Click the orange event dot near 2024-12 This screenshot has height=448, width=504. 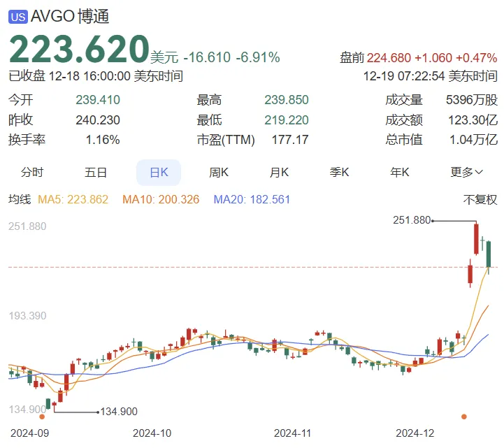[x=464, y=417]
